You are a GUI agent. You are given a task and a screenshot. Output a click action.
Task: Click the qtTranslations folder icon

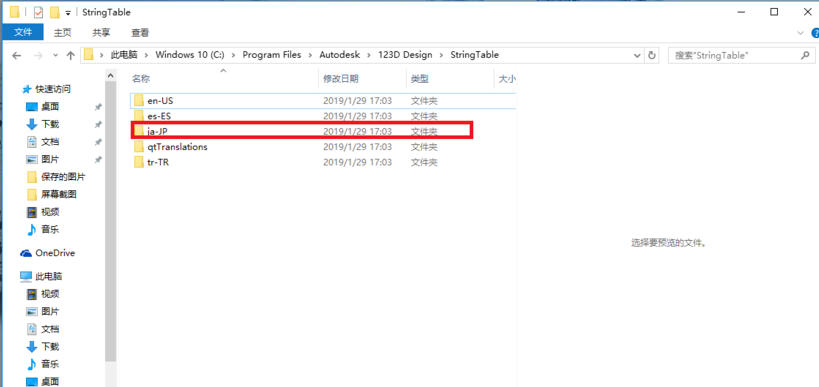(x=138, y=147)
